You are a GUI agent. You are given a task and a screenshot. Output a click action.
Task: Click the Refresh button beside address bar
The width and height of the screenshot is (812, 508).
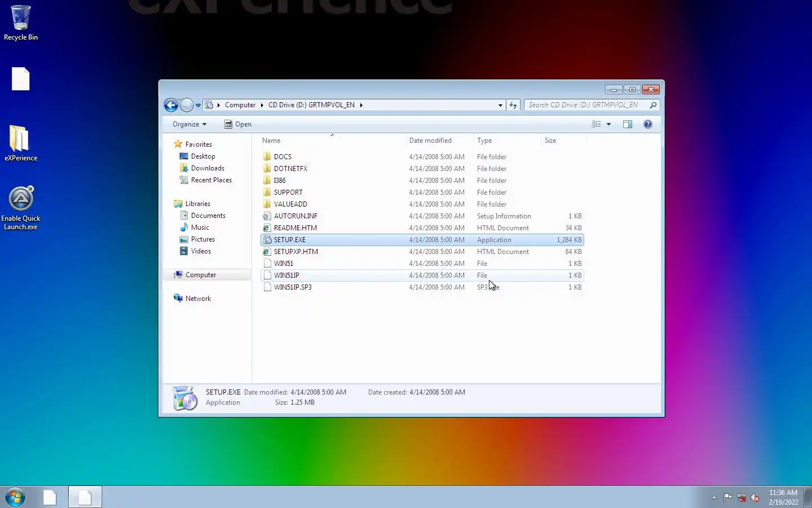click(513, 105)
